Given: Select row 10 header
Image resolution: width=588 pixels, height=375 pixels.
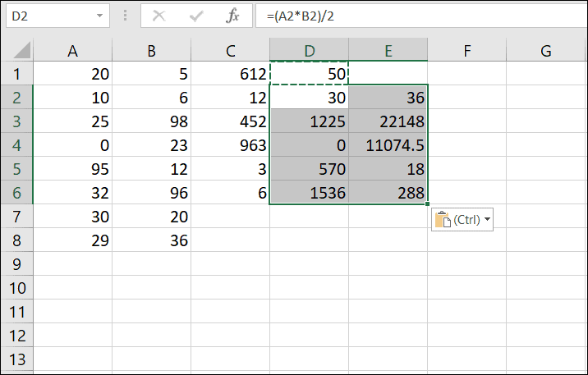Looking at the screenshot, I should pos(17,288).
